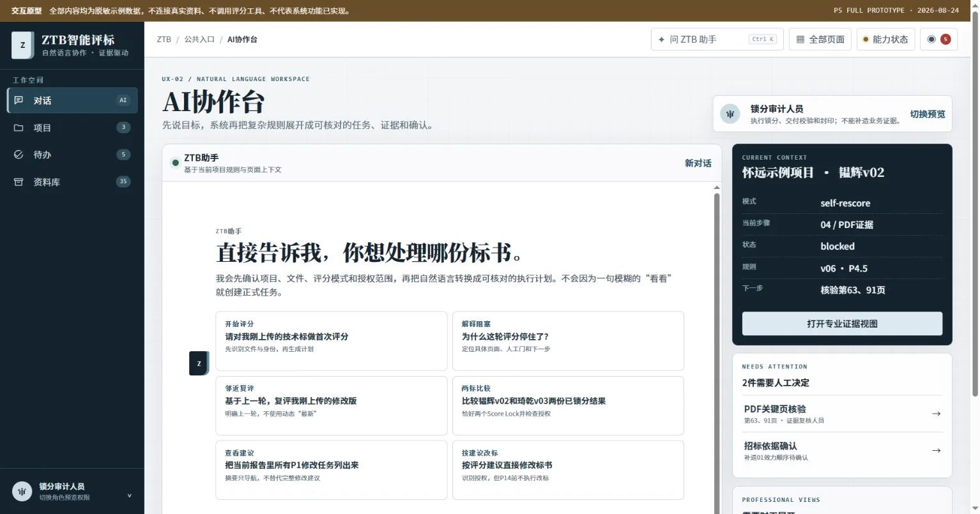Click the chat scrollbar up arrow
Image resolution: width=980 pixels, height=514 pixels.
point(717,188)
